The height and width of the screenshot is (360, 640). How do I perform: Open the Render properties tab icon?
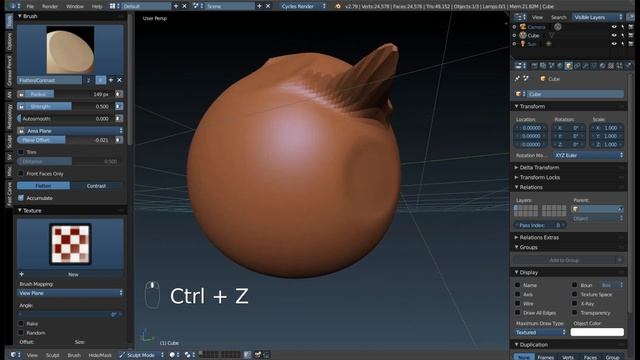point(534,66)
